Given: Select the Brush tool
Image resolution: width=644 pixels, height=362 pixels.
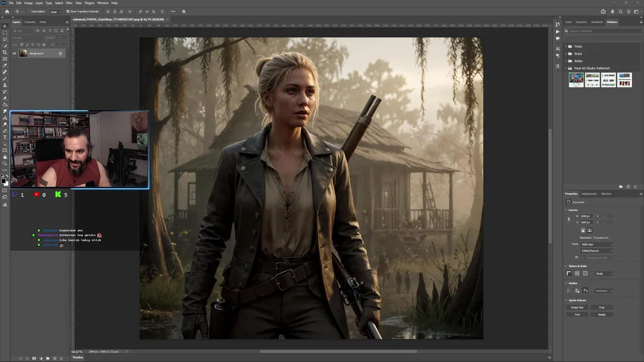Looking at the screenshot, I should pyautogui.click(x=5, y=78).
